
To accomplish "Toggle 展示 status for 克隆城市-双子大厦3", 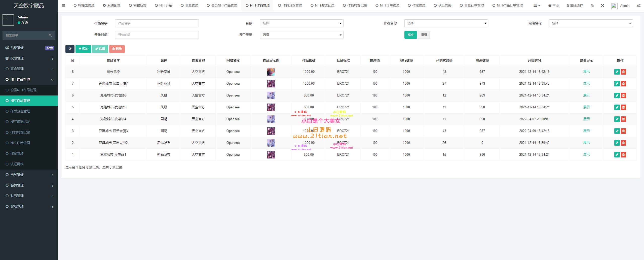I will 586,131.
